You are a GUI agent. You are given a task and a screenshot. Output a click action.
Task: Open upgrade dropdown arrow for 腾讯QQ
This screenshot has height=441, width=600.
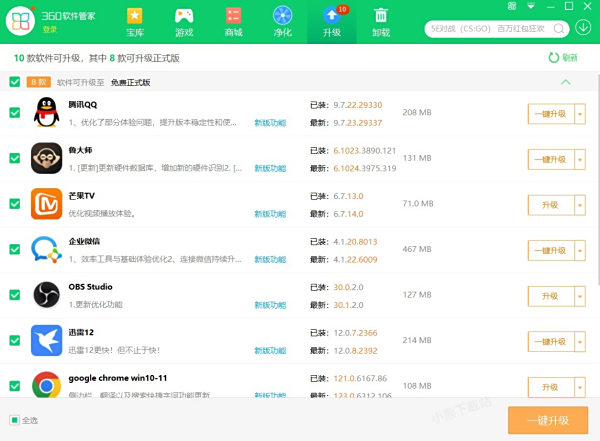tap(580, 114)
